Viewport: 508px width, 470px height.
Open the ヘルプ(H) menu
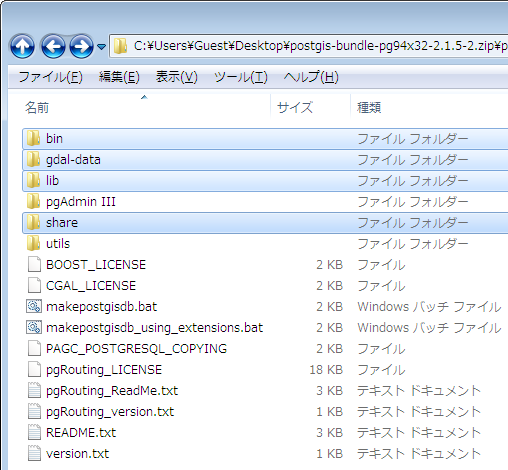(x=311, y=77)
